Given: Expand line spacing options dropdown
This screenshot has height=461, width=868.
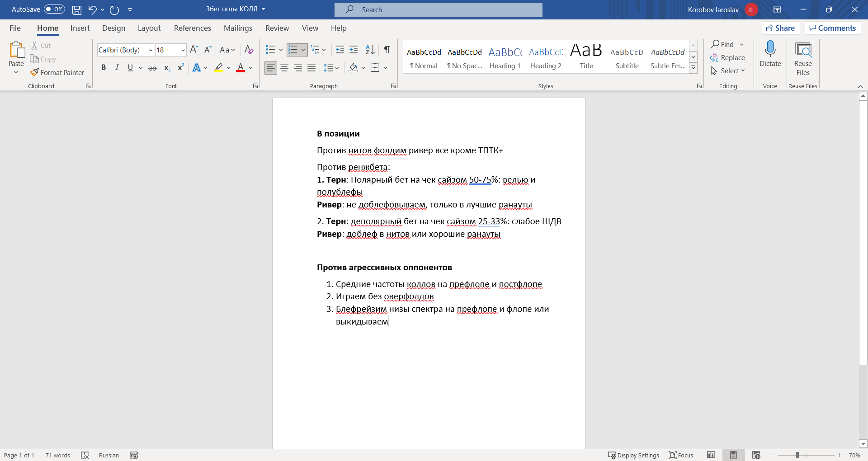Looking at the screenshot, I should (x=337, y=68).
